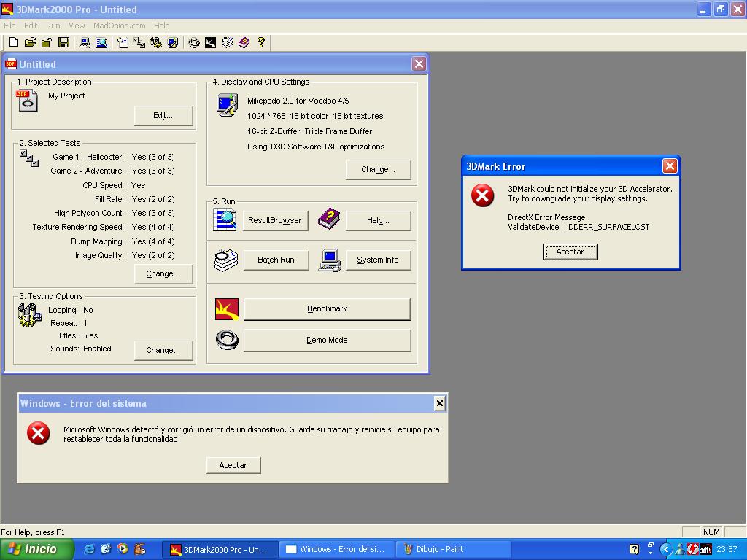Click Aceptar in the 3DMark Error dialog

(x=570, y=252)
